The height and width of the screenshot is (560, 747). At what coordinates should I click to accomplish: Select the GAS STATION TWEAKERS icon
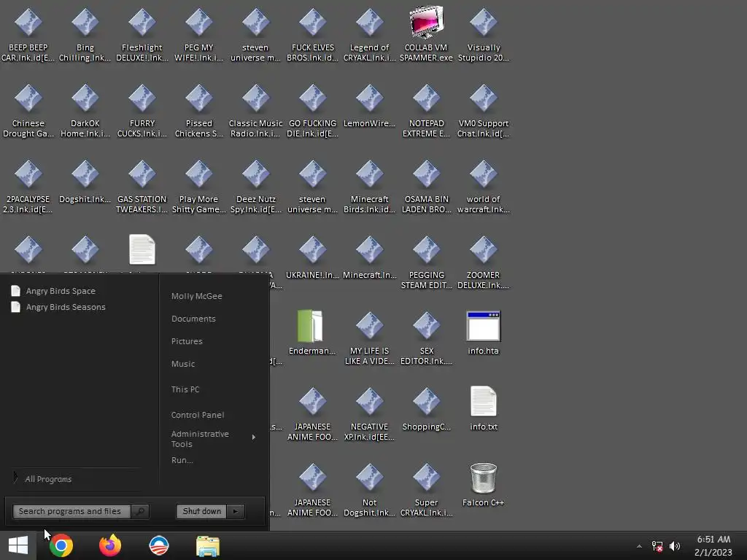pos(142,186)
